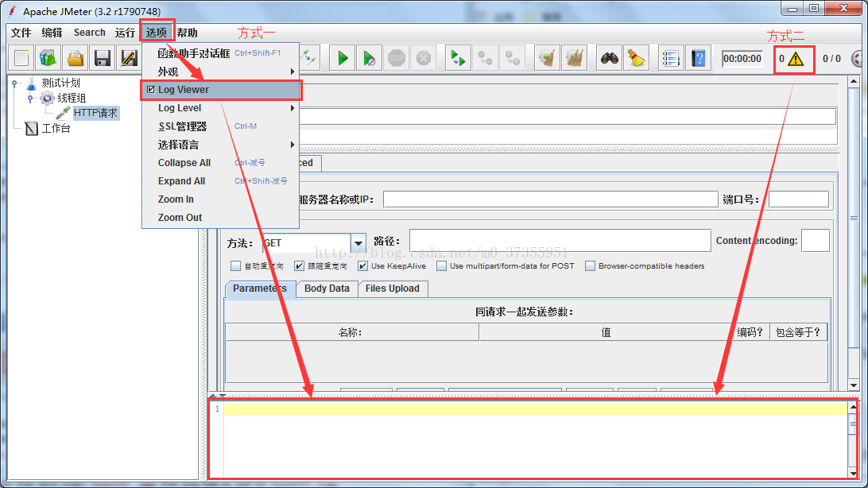Click Remote shutdown all icon

(x=512, y=58)
